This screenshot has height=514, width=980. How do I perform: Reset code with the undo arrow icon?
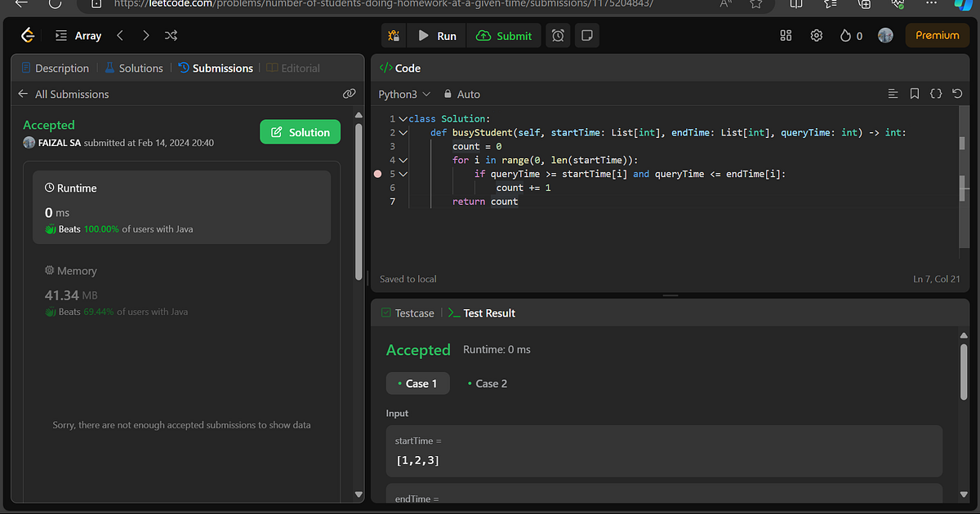(x=957, y=95)
